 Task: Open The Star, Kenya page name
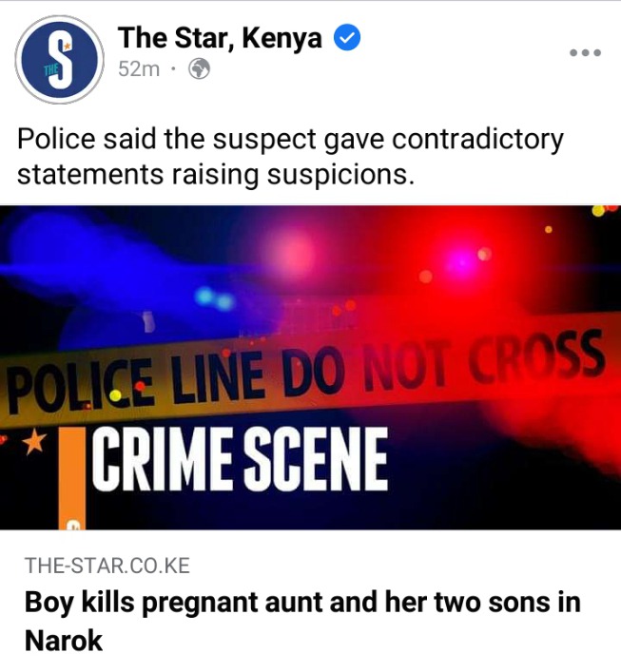(220, 38)
